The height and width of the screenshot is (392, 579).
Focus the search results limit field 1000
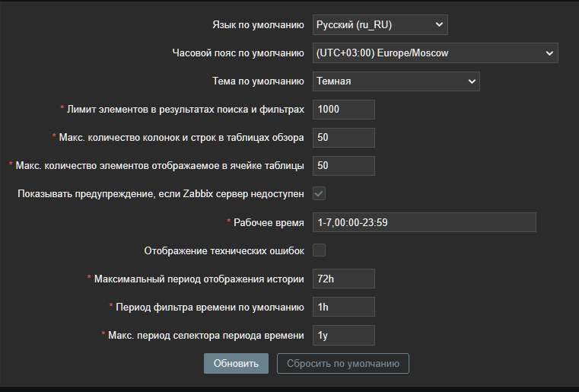(x=344, y=110)
